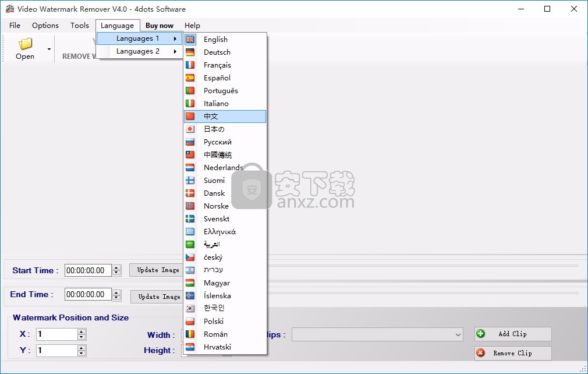588x374 pixels.
Task: Click the yellow Open folder icon
Action: (25, 44)
